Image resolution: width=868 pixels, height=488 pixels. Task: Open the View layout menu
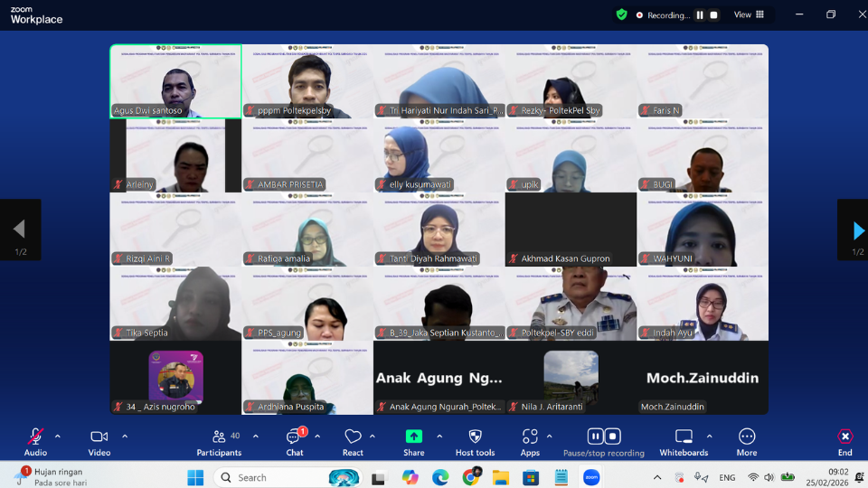click(749, 14)
